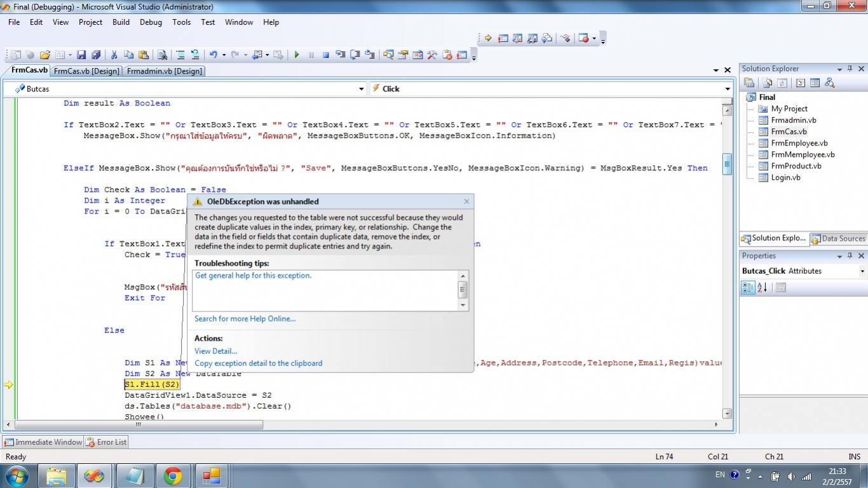Click the Save icon in the toolbar
Screen dimensions: 868x488
point(81,55)
